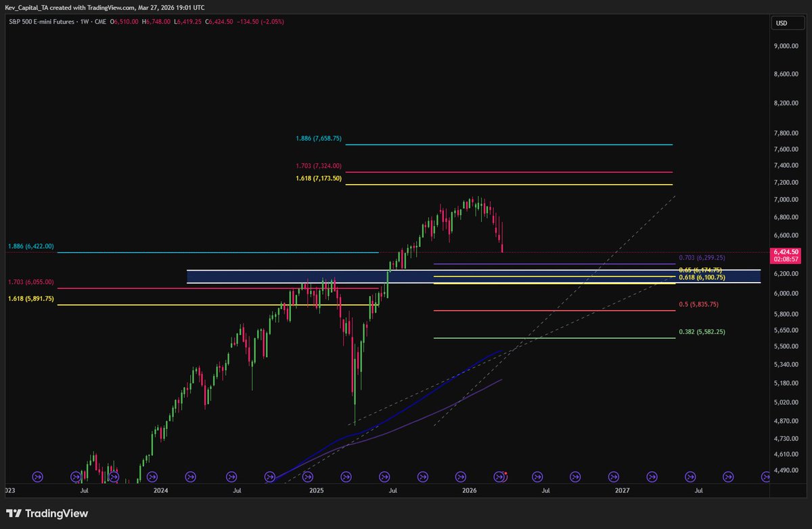This screenshot has width=812, height=529.
Task: Click the 5,020.00 price axis label
Action: (785, 402)
